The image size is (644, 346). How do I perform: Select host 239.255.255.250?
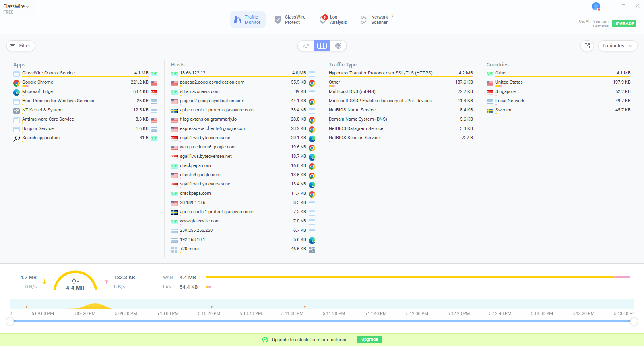tap(243, 231)
